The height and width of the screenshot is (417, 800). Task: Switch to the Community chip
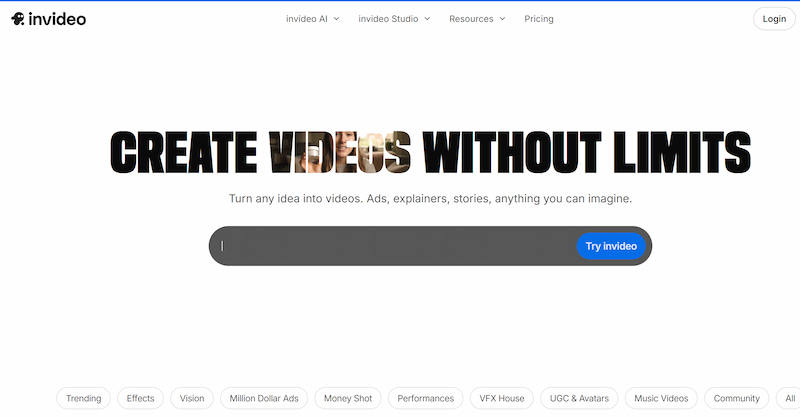pos(736,398)
